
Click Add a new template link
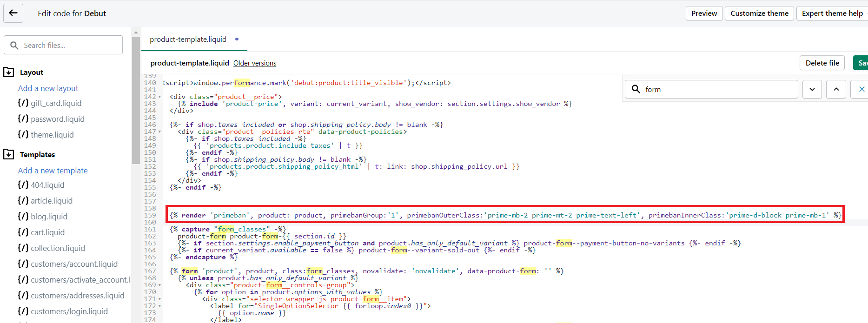[x=53, y=171]
